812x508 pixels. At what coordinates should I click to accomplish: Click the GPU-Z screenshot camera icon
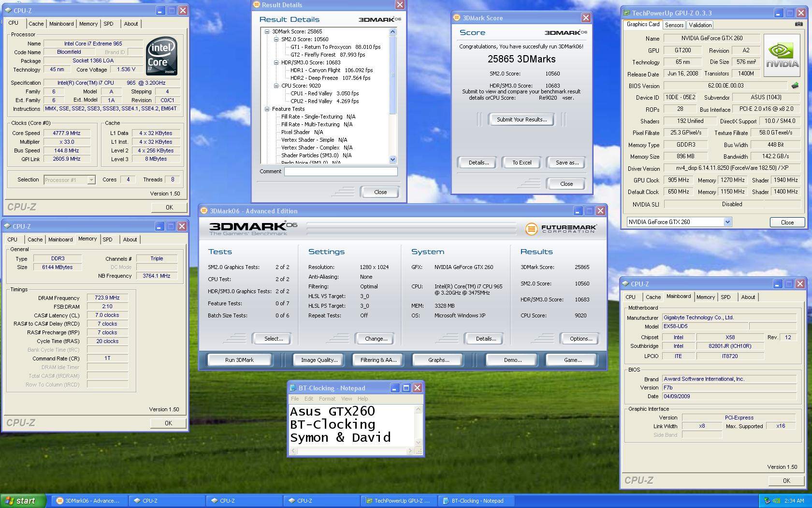click(798, 24)
